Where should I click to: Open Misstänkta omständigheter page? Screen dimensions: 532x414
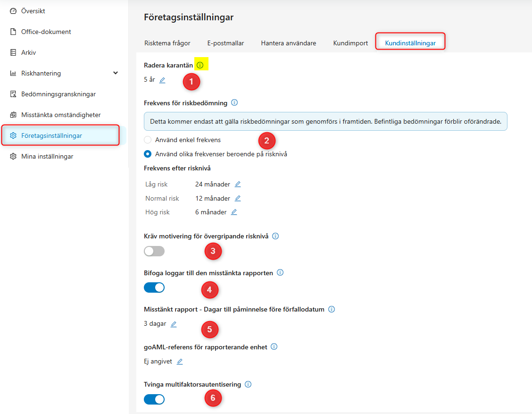pos(61,115)
